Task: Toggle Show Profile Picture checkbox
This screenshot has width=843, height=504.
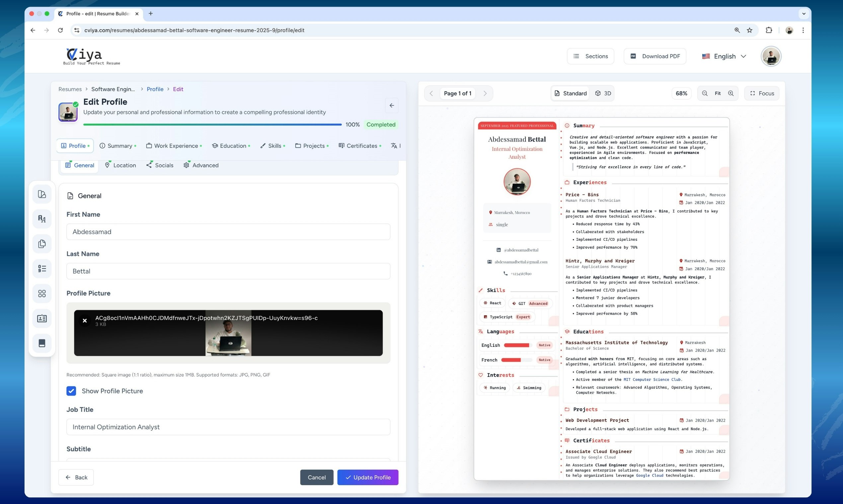Action: 71,391
